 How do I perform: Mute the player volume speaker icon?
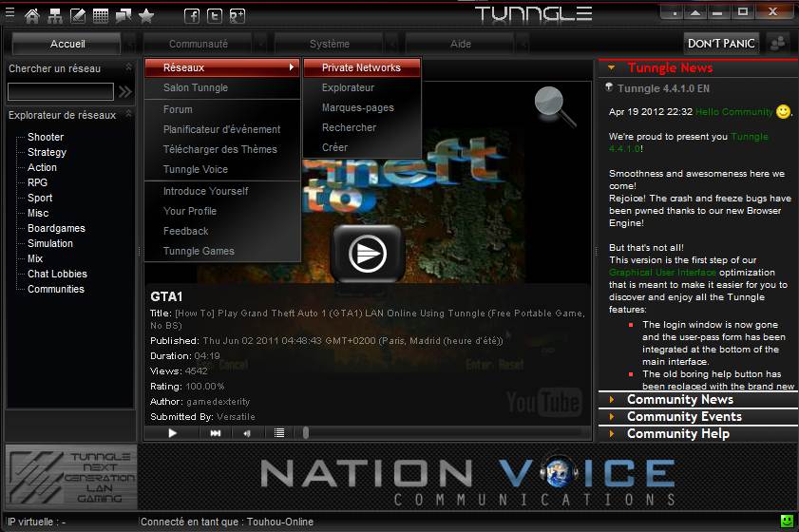(247, 433)
